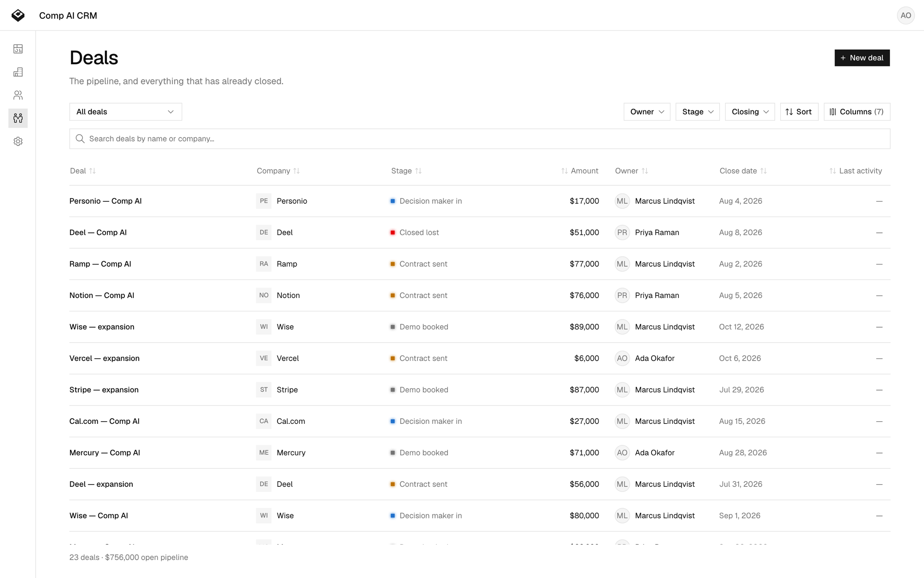The height and width of the screenshot is (578, 924).
Task: Click the orange Contract sent marker for Ramp
Action: click(393, 264)
